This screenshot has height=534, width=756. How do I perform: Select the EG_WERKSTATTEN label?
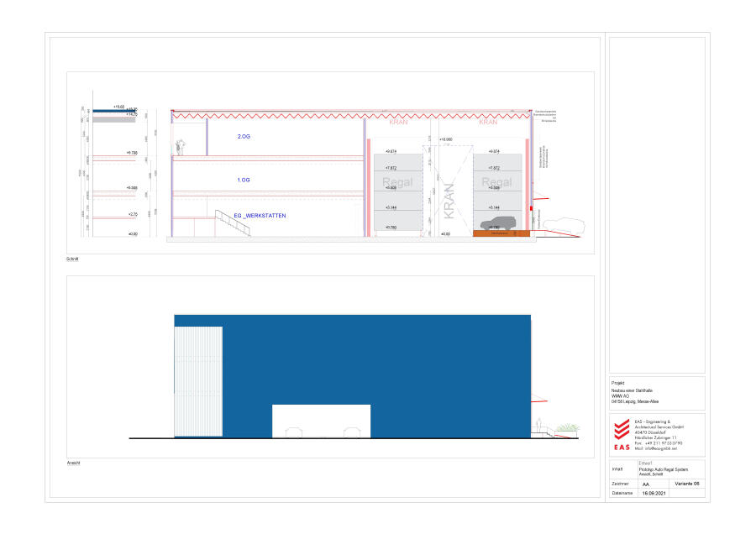click(x=261, y=216)
